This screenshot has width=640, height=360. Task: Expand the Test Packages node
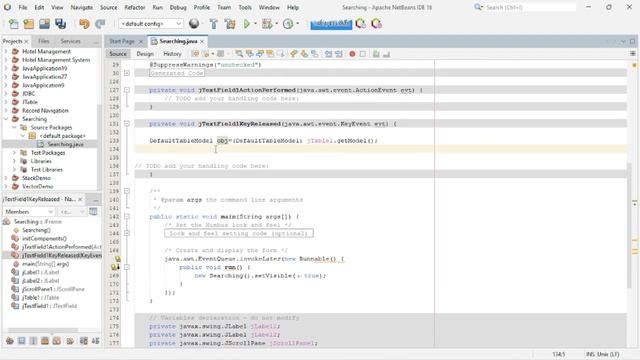point(14,153)
